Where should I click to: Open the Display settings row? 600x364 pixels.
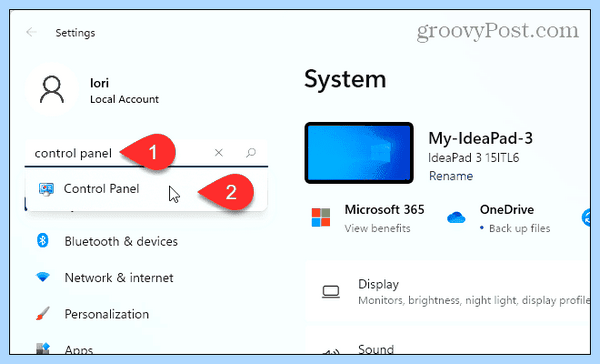(x=448, y=292)
